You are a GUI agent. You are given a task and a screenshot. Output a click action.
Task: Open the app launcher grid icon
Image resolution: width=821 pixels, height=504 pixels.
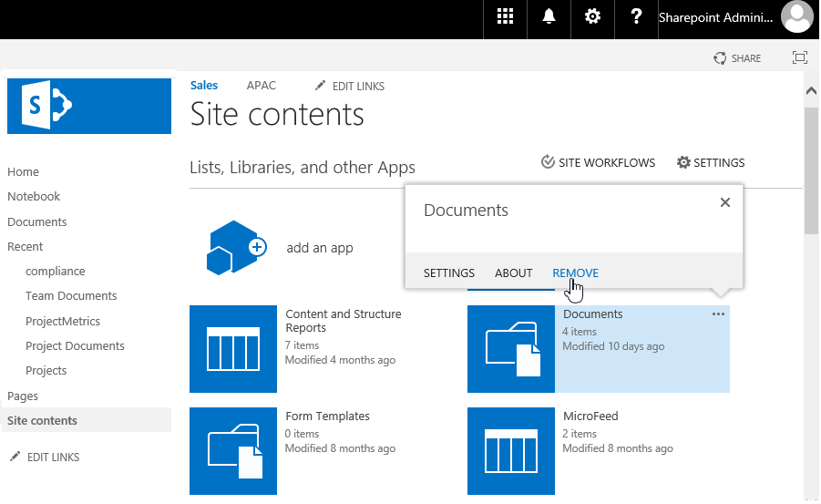click(x=505, y=16)
